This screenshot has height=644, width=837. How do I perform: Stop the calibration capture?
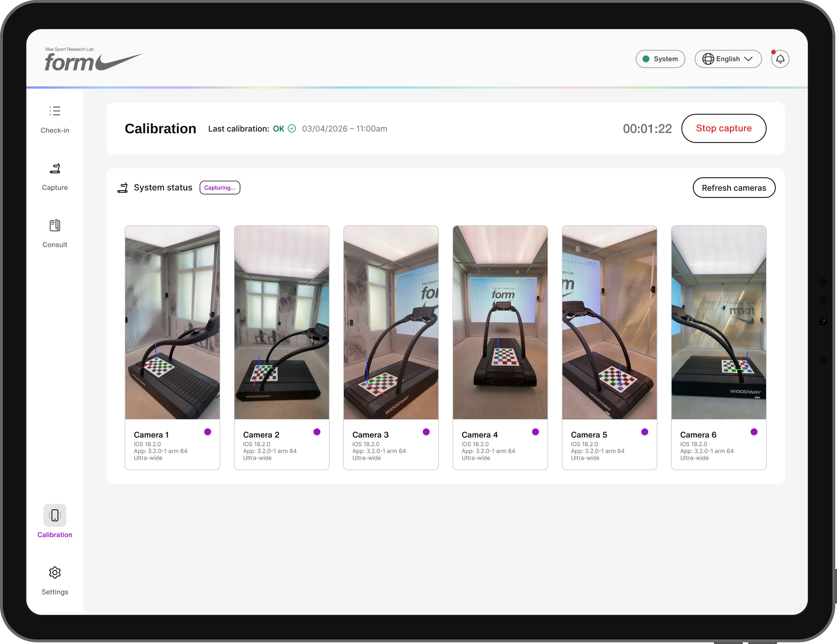(x=724, y=128)
